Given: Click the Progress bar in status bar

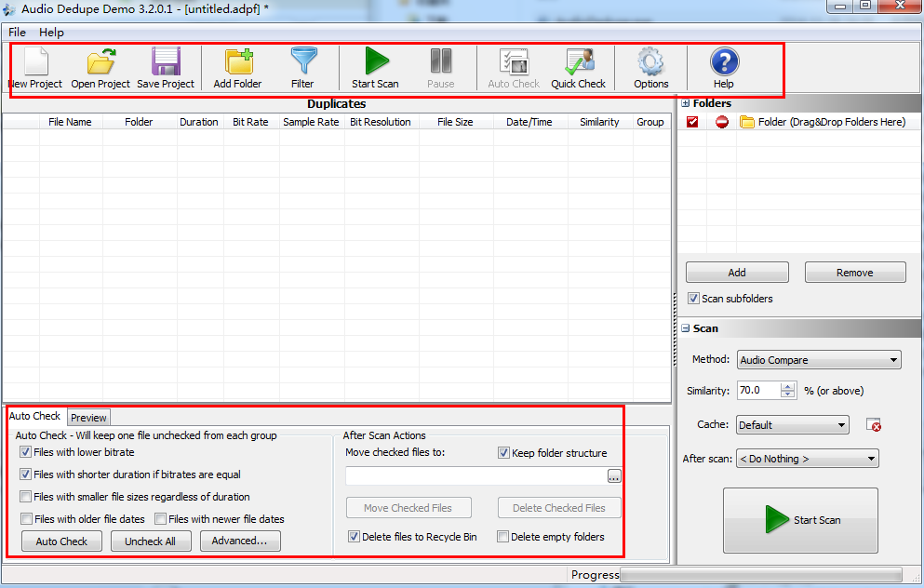Looking at the screenshot, I should coord(761,574).
